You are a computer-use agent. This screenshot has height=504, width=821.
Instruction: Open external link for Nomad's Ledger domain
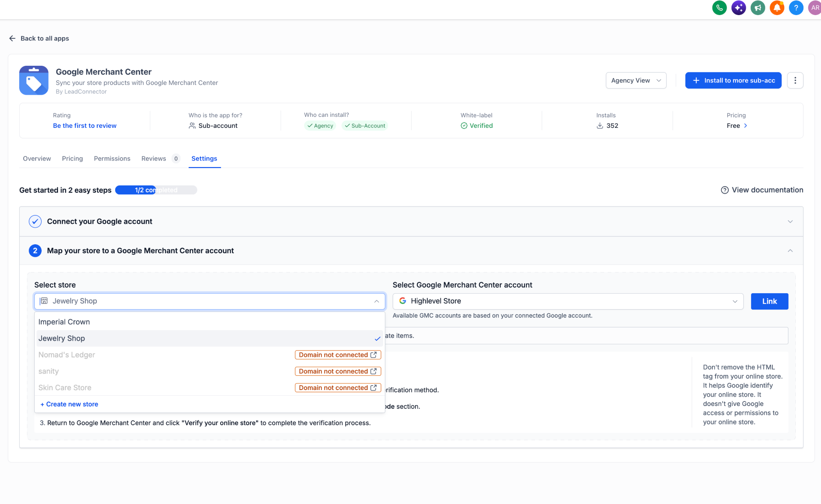[x=373, y=355]
